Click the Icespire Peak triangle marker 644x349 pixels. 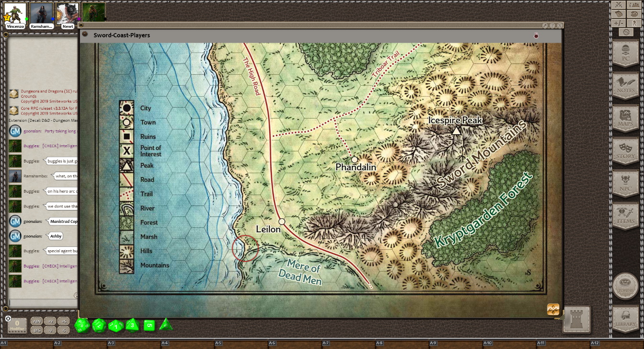click(x=457, y=130)
